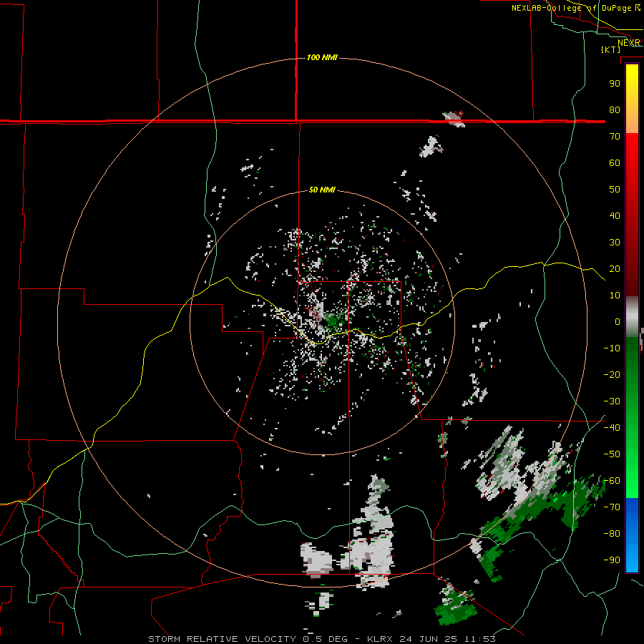Click the -30 value on velocity scale
Screen dimensions: 644x644
612,401
